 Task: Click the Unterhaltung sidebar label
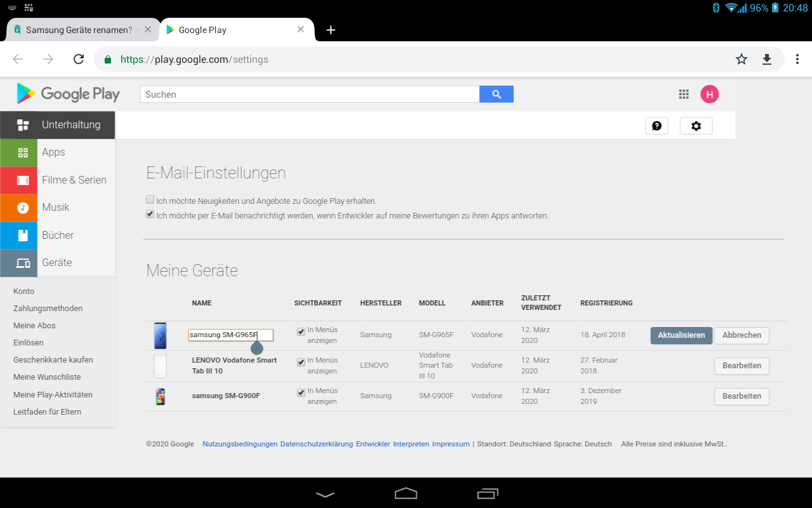tap(71, 124)
